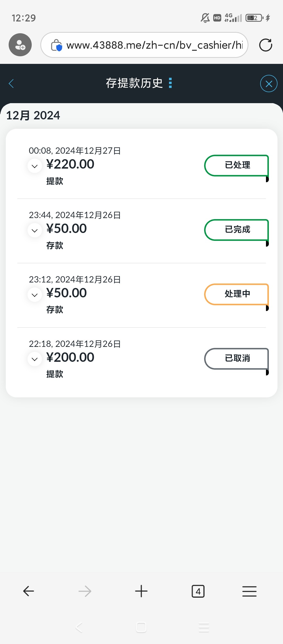The width and height of the screenshot is (283, 644).
Task: Tap the orange 处理中 status badge
Action: point(237,294)
